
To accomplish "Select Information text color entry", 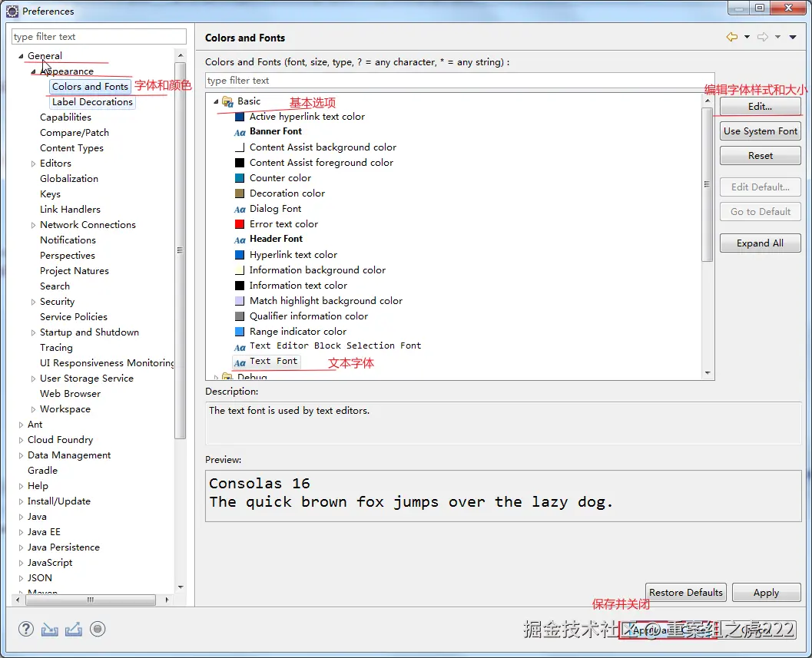I will (x=298, y=286).
